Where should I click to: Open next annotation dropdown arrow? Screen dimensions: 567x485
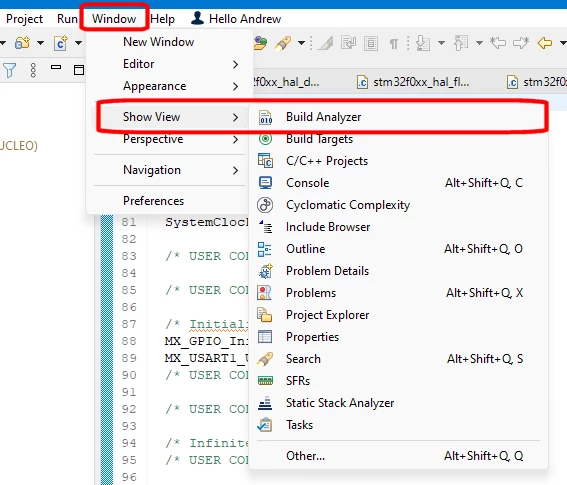(x=441, y=43)
